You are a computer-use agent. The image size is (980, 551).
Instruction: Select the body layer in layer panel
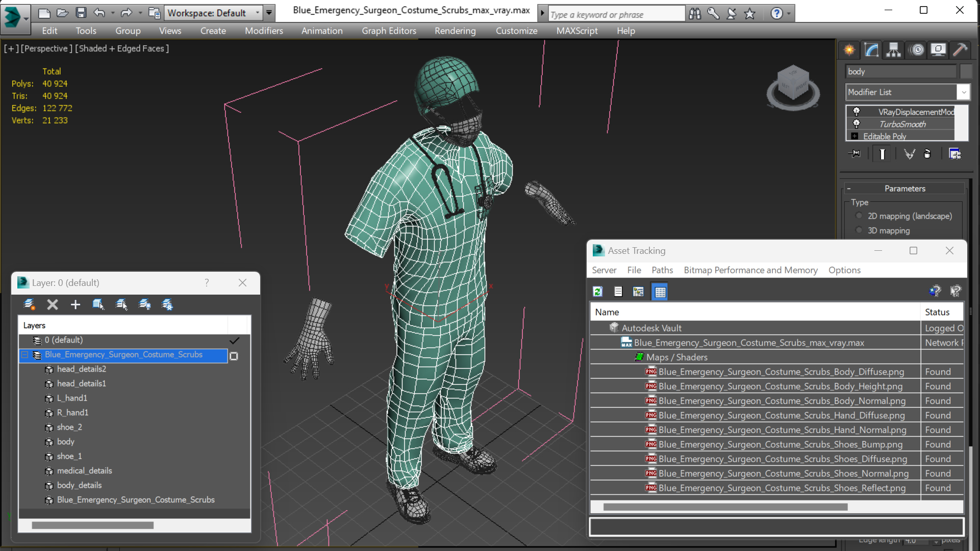pos(65,441)
